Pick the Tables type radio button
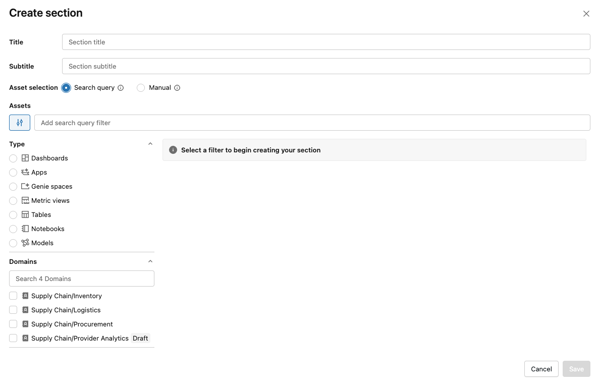The image size is (600, 388). 13,215
